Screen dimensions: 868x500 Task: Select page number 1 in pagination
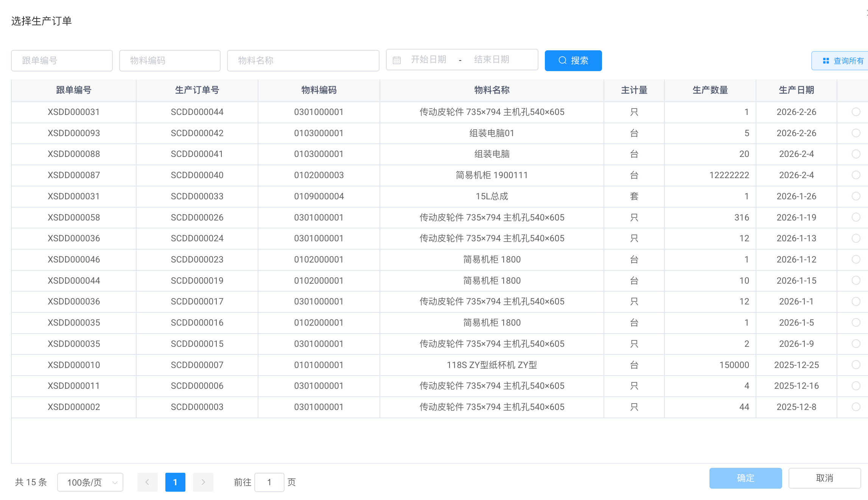point(175,482)
